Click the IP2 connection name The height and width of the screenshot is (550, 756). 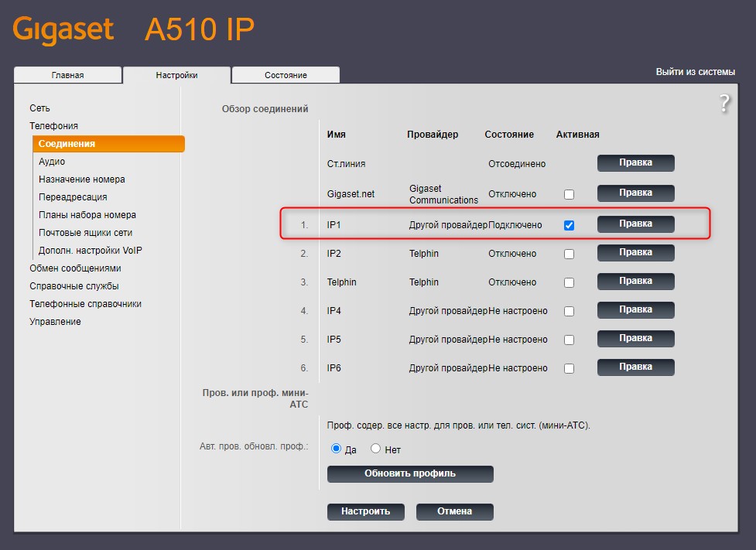click(334, 254)
